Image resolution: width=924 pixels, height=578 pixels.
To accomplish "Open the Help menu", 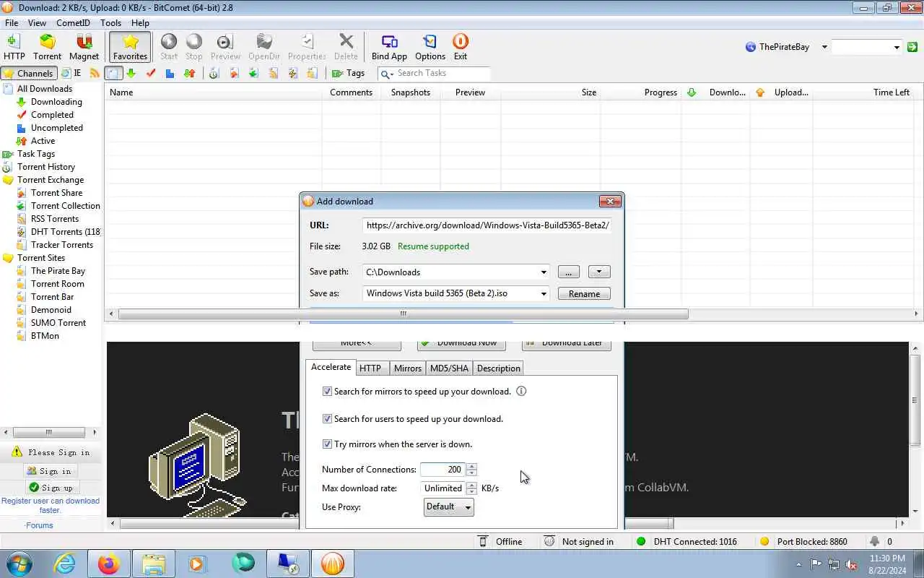I will tap(140, 22).
